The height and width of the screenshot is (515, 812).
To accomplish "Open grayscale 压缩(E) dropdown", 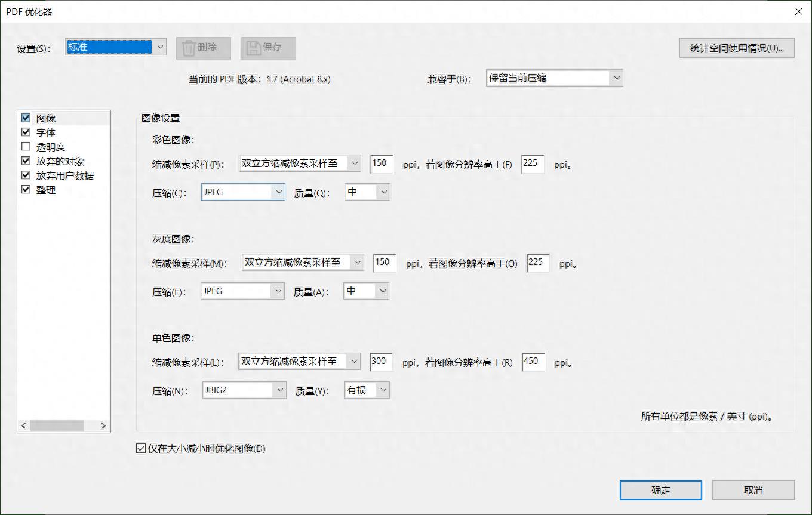I will tap(242, 291).
